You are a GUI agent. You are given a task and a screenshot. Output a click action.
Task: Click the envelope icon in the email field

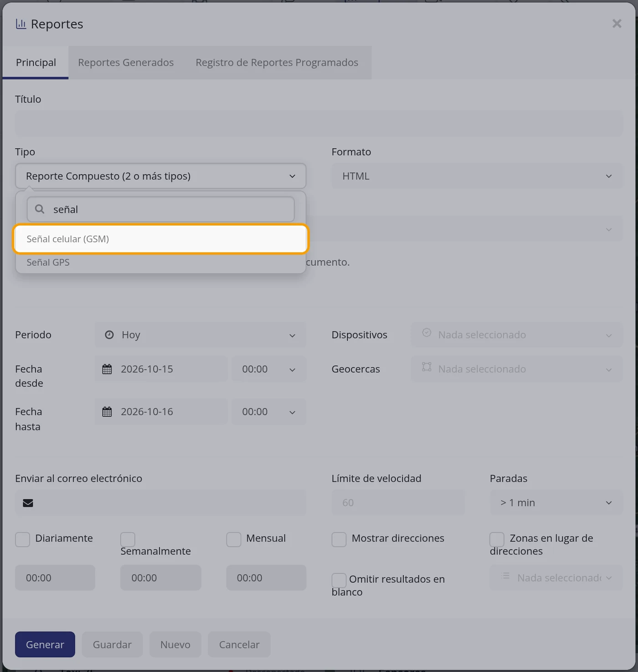pyautogui.click(x=28, y=503)
